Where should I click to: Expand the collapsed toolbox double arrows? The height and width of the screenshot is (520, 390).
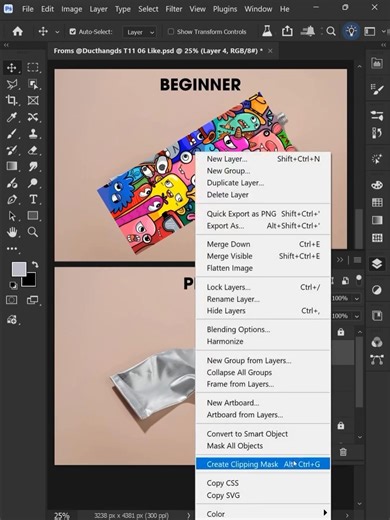6,45
